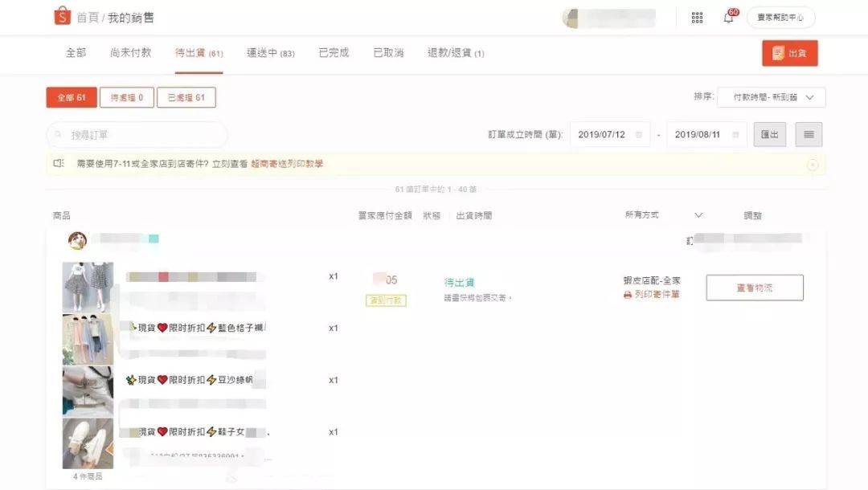Switch to the 運送中 (83) tab
This screenshot has height=490, width=868.
click(271, 53)
